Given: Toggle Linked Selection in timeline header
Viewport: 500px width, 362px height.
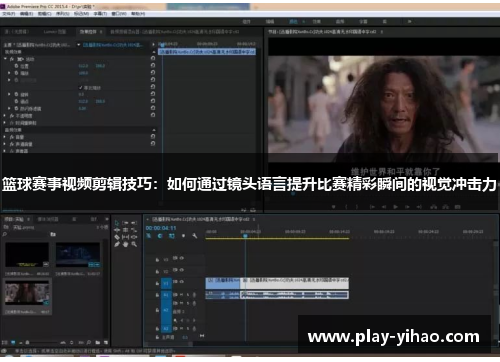Looking at the screenshot, I should click(172, 236).
